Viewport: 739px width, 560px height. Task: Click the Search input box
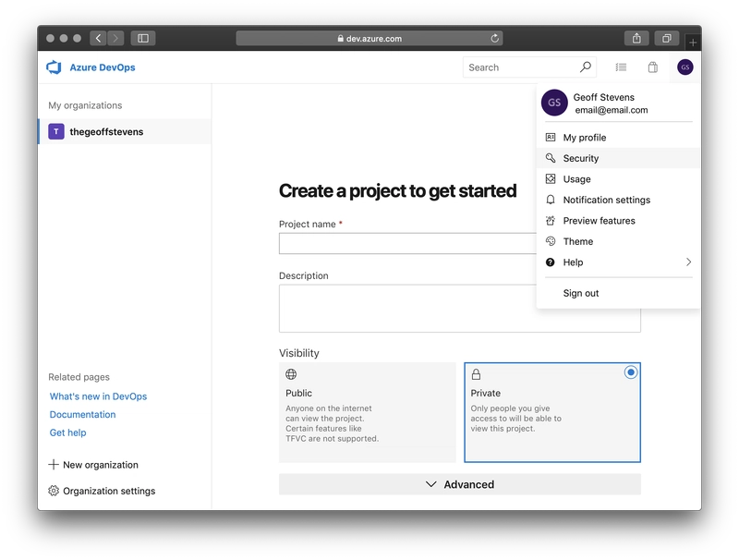pyautogui.click(x=529, y=67)
